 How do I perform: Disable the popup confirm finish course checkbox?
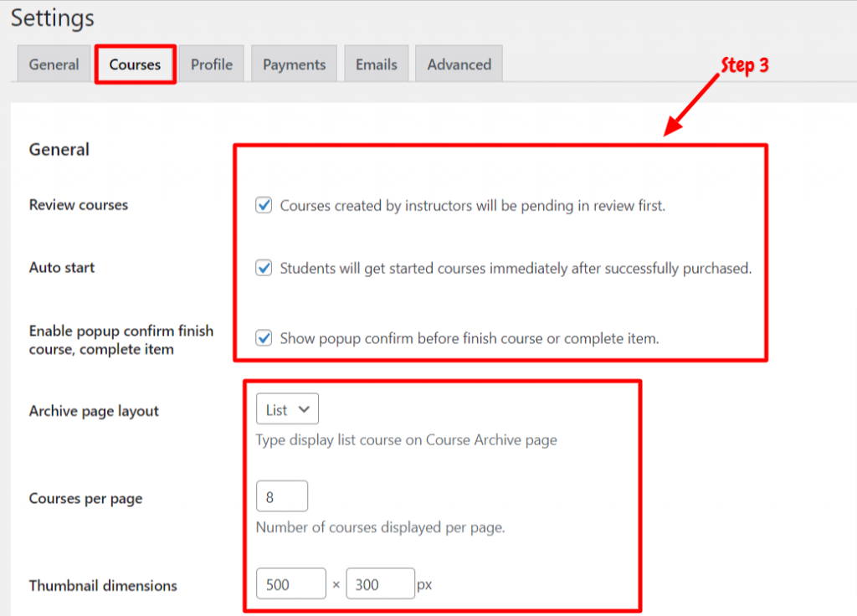pyautogui.click(x=264, y=338)
